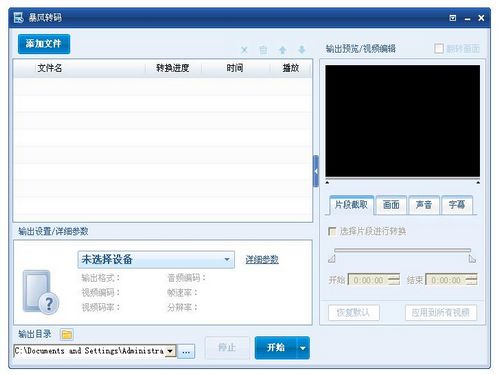The height and width of the screenshot is (375, 500).
Task: Open the 未选择设备 device dropdown
Action: point(156,259)
